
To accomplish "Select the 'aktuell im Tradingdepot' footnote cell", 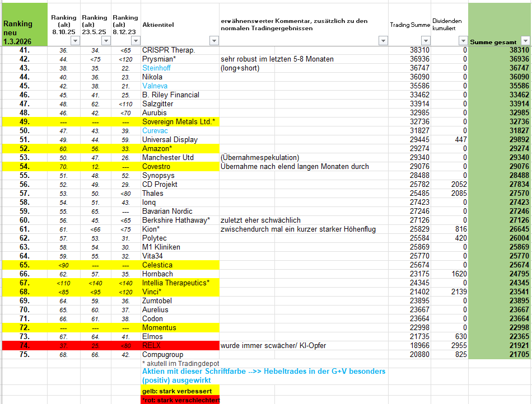I will [x=179, y=364].
